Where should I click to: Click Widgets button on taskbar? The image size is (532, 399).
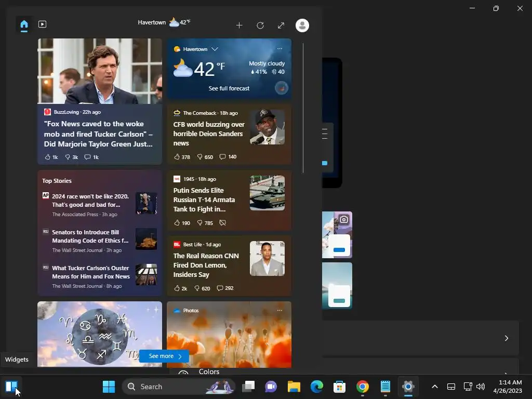11,387
